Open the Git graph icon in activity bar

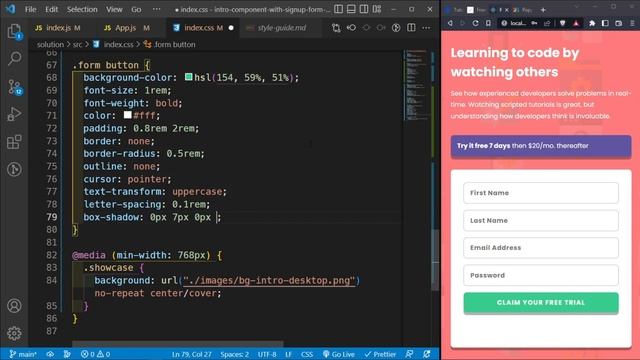click(x=14, y=169)
